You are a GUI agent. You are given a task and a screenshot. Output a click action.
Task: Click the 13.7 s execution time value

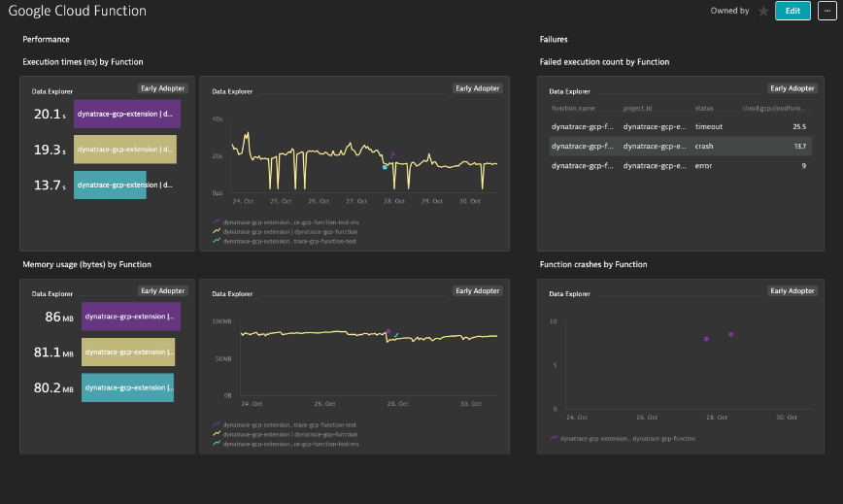click(50, 185)
